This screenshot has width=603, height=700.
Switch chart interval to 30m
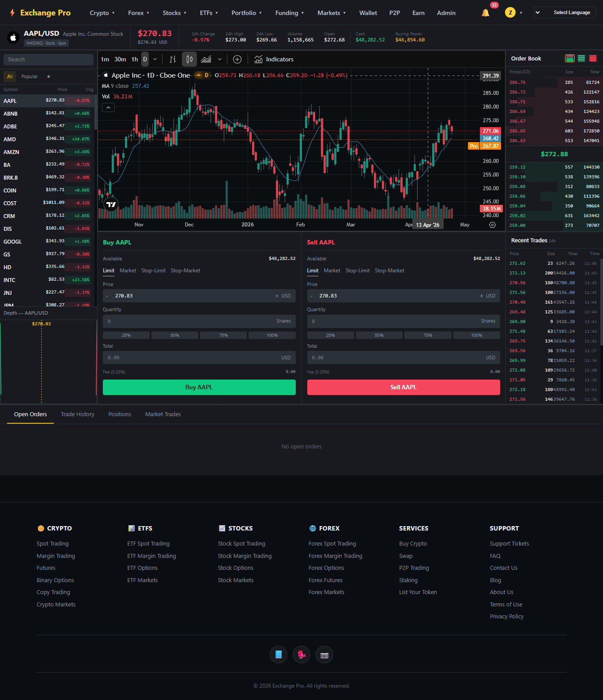tap(120, 59)
